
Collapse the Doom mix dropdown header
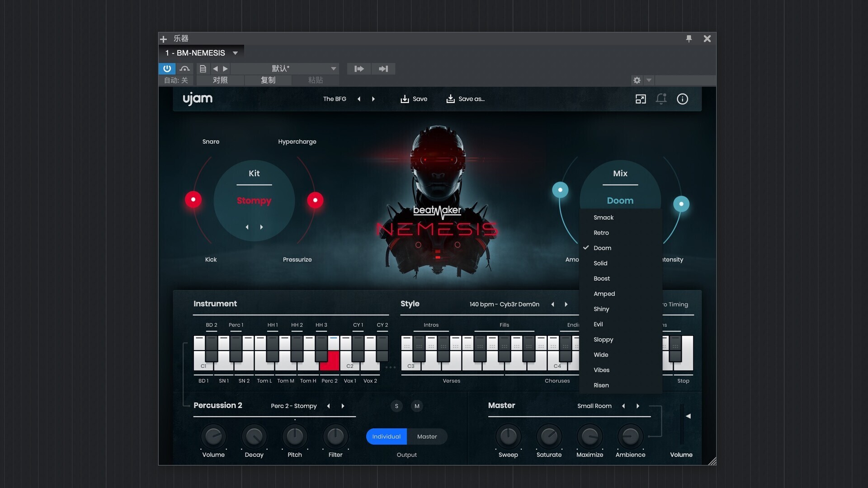[x=620, y=201]
